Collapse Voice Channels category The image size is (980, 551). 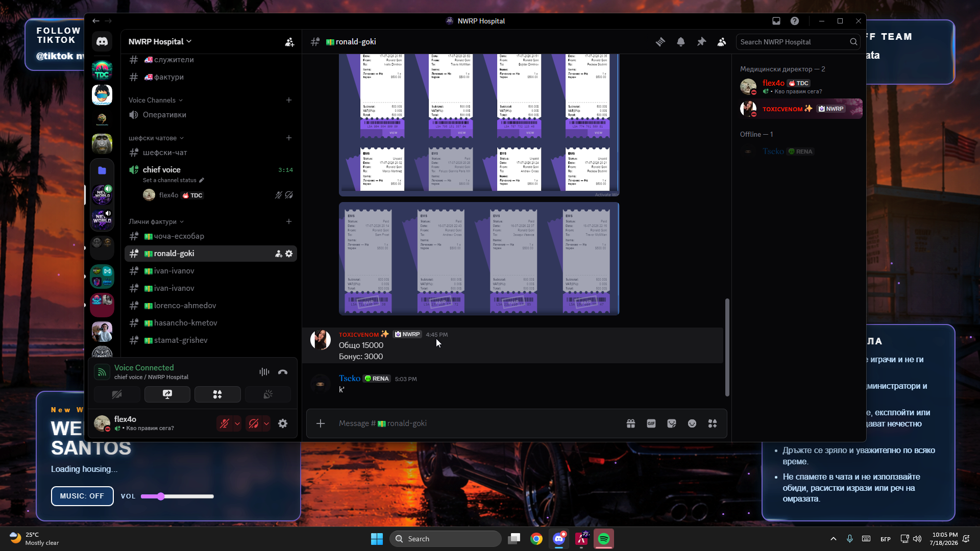pos(156,100)
